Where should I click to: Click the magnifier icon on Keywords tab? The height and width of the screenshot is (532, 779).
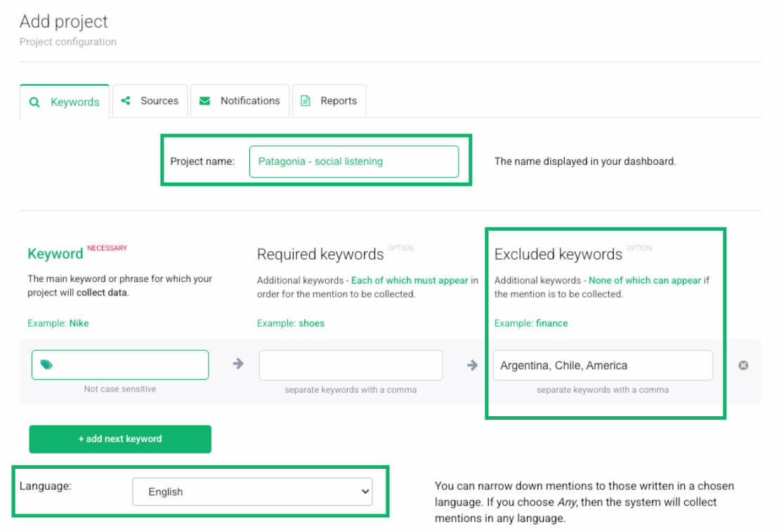[34, 102]
